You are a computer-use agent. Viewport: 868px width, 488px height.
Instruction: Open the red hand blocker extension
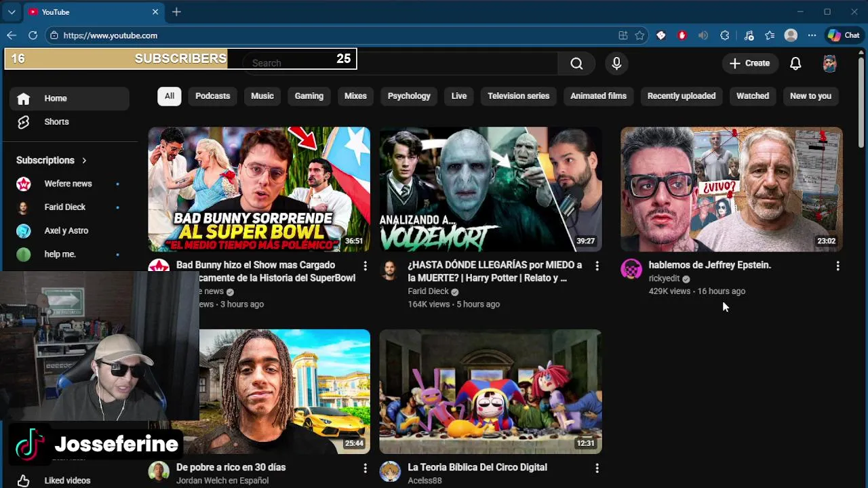[x=682, y=35]
